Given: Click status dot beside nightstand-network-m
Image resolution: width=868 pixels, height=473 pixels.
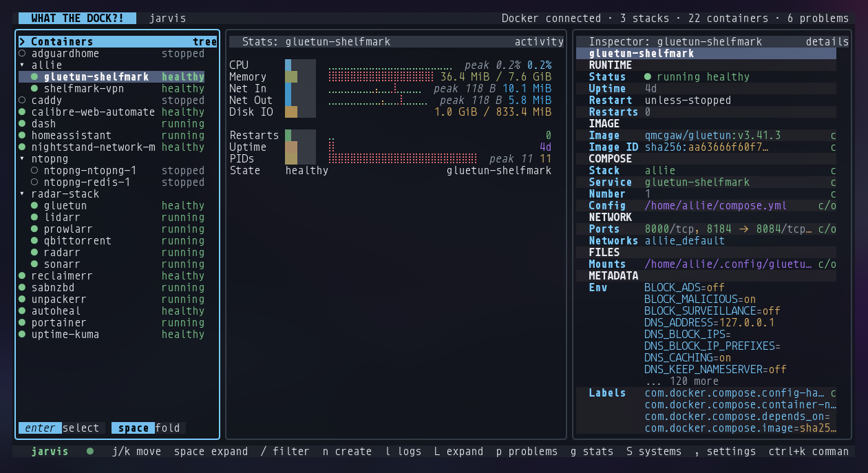Looking at the screenshot, I should 22,147.
